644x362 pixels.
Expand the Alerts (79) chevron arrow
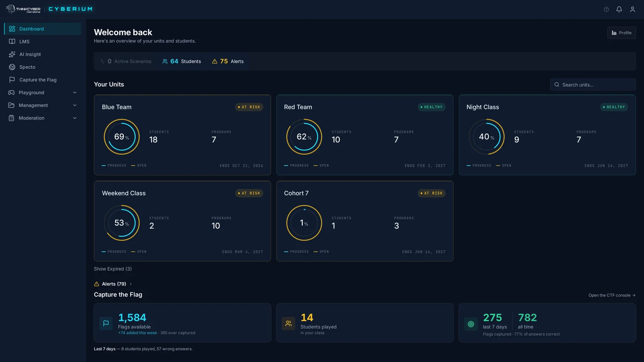click(131, 284)
